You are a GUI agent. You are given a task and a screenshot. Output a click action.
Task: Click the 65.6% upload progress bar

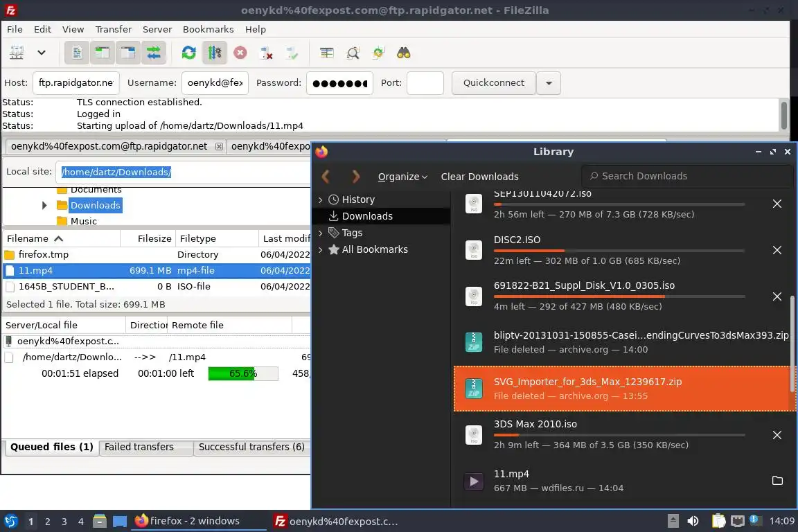(x=242, y=373)
